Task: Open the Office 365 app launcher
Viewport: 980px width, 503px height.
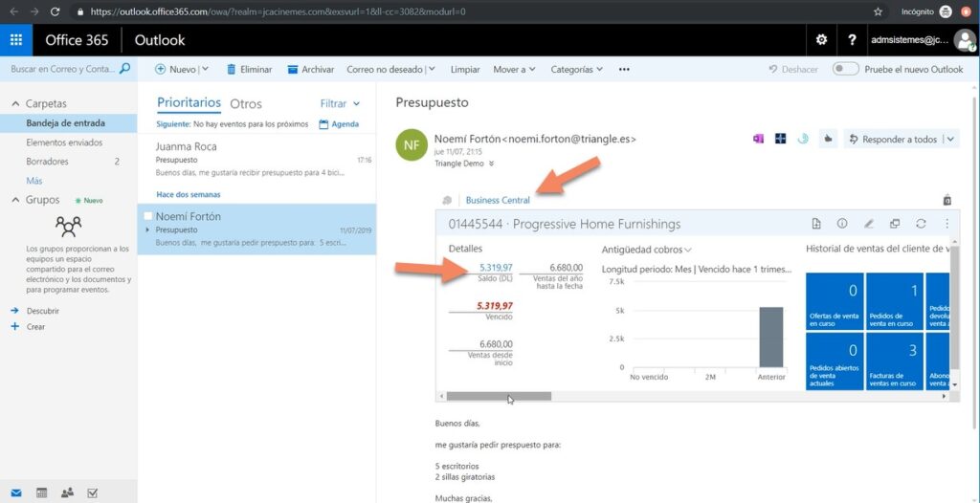Action: coord(16,40)
